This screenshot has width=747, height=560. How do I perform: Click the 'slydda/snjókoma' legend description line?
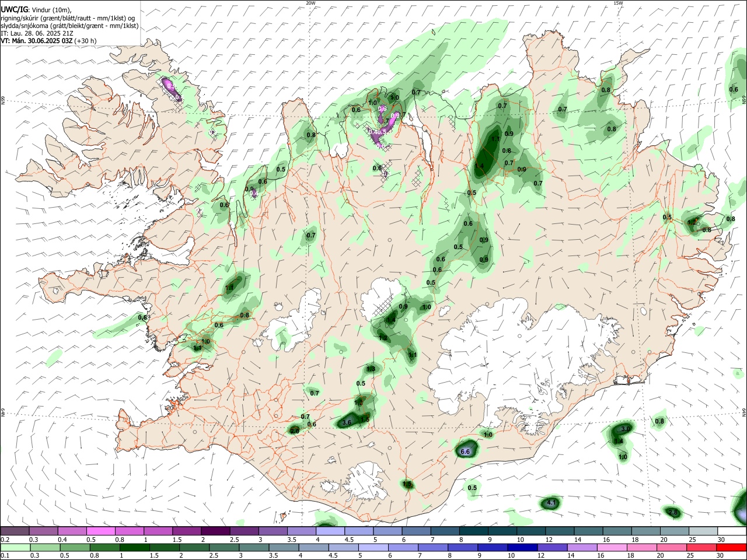tap(69, 26)
